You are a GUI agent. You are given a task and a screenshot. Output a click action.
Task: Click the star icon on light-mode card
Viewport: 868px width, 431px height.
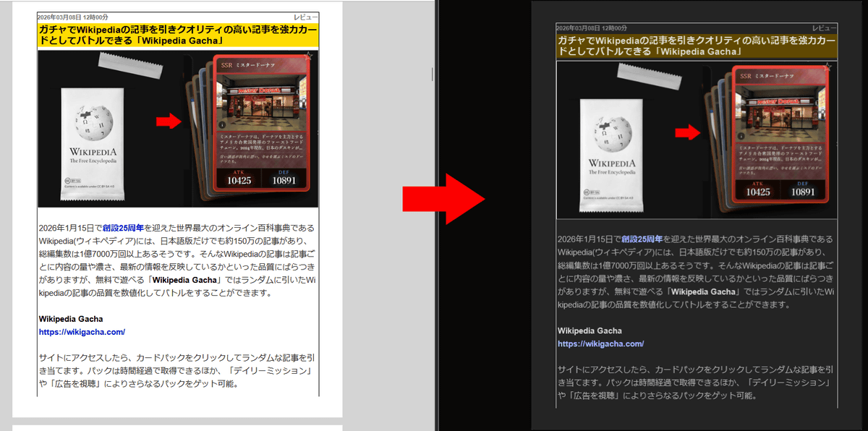tap(309, 56)
